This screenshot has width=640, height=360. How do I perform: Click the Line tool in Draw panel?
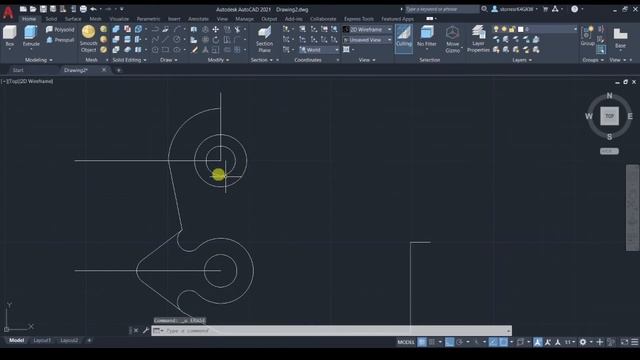point(165,40)
